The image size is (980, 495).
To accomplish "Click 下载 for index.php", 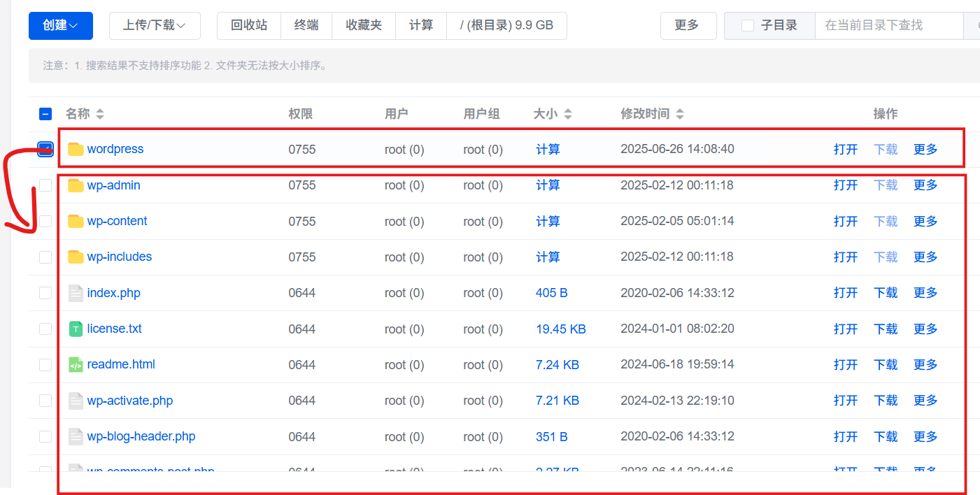I will click(886, 293).
